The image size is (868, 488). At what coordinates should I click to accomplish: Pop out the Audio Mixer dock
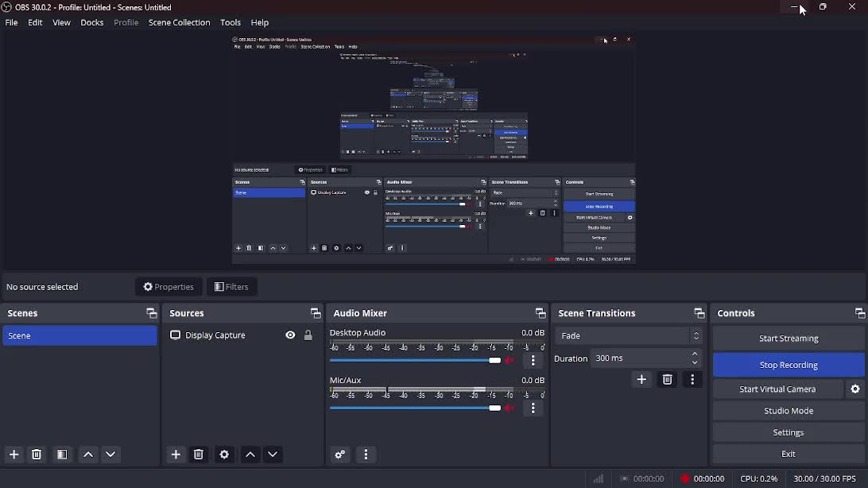[x=541, y=313]
